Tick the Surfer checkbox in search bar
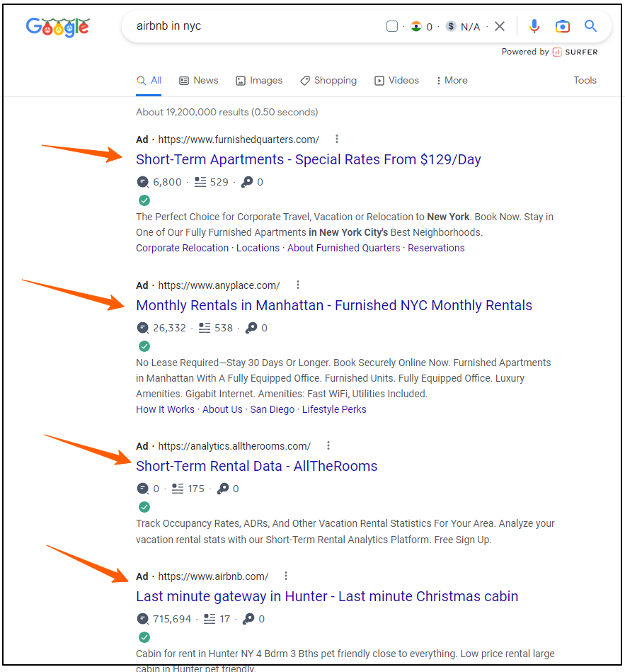 [x=392, y=27]
